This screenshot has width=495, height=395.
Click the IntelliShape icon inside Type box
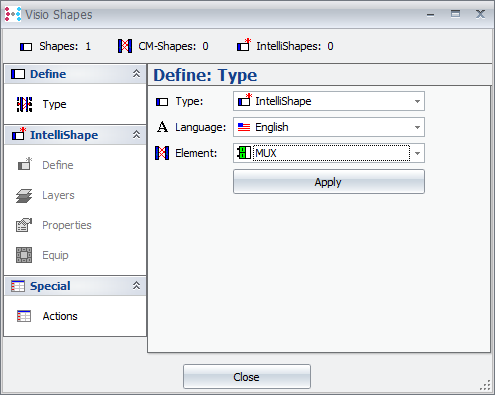(244, 100)
